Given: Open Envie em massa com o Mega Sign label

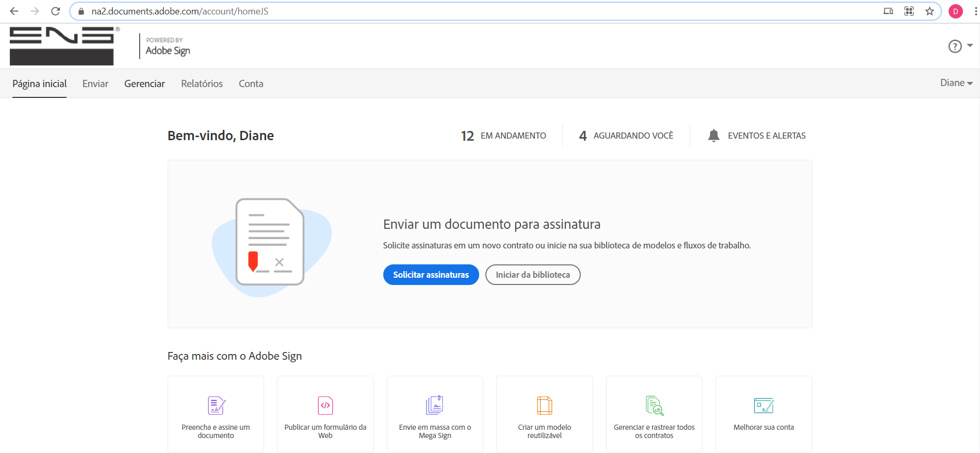Looking at the screenshot, I should (x=435, y=431).
